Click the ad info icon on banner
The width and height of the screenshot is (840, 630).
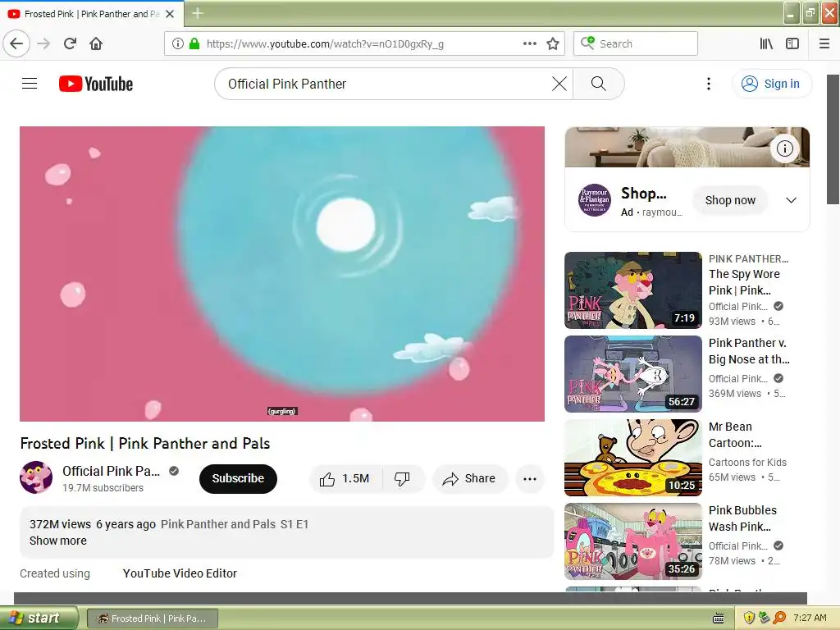pyautogui.click(x=785, y=148)
